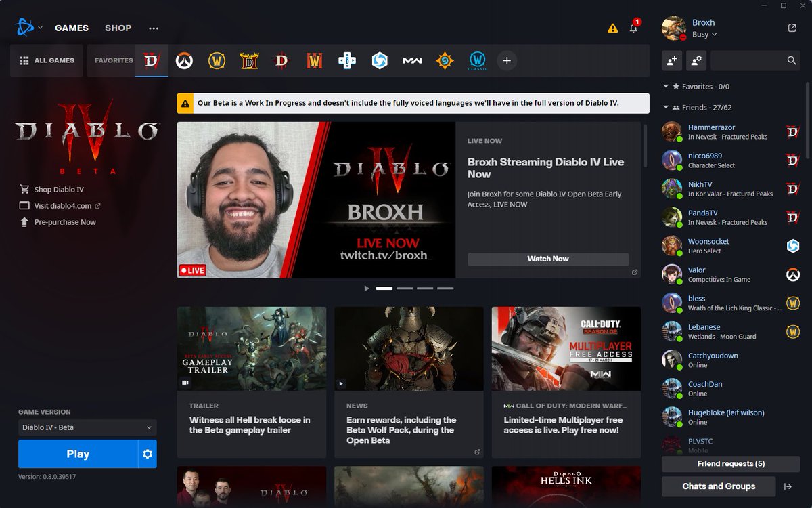Image resolution: width=812 pixels, height=508 pixels.
Task: Visit diablo4.com link
Action: click(x=61, y=206)
